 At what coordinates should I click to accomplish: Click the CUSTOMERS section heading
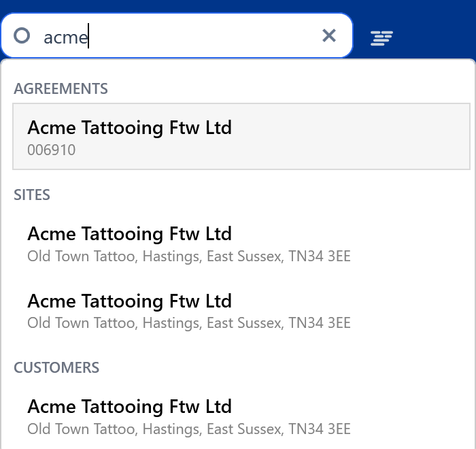(56, 368)
